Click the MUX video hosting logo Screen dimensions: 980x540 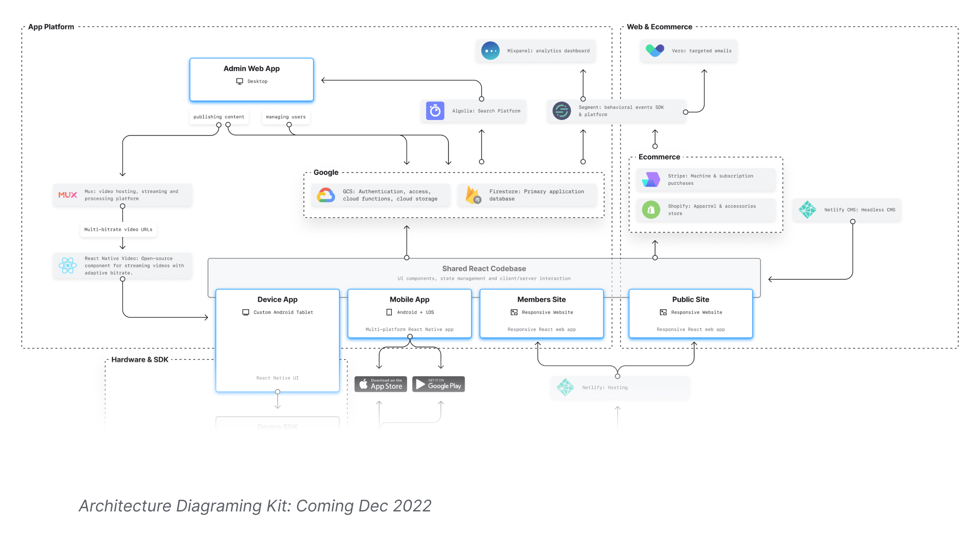(68, 195)
